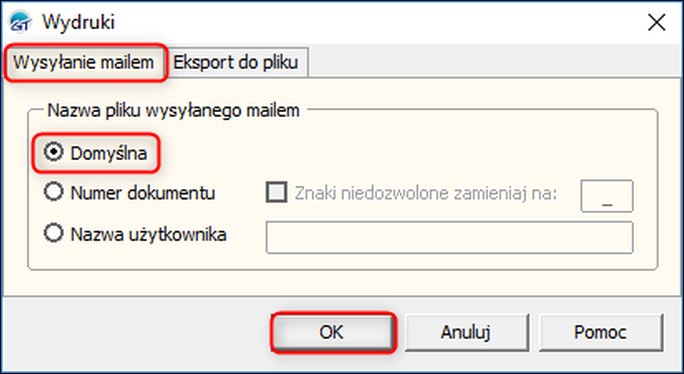Viewport: 684px width, 374px height.
Task: Open the Eksport do pliku tab
Action: (x=236, y=62)
